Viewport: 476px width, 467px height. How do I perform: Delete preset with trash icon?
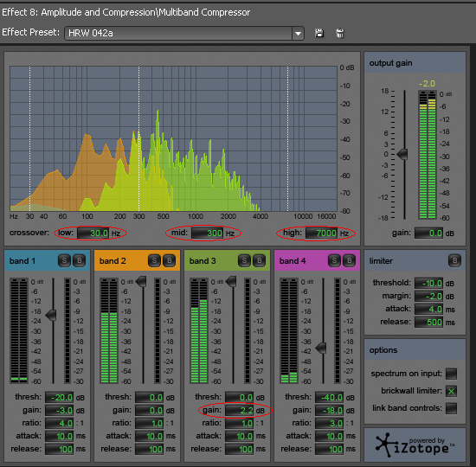[x=340, y=33]
